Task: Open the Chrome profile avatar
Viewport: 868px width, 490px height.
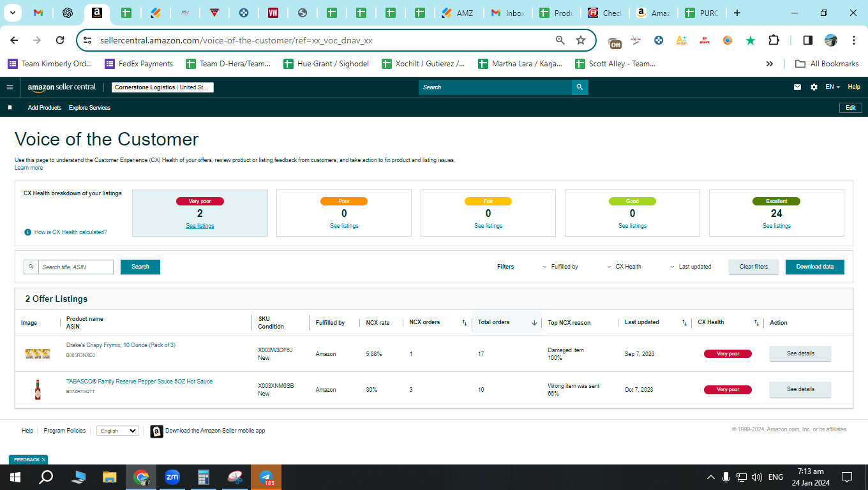Action: pos(831,40)
